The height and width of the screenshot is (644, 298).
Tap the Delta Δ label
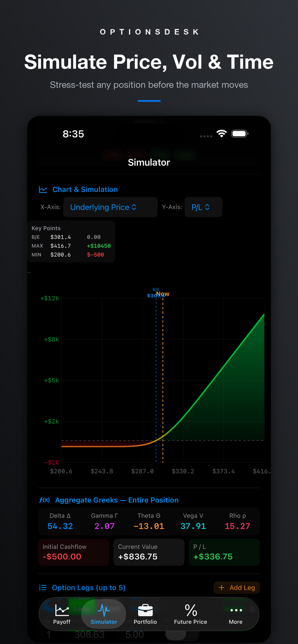point(60,516)
